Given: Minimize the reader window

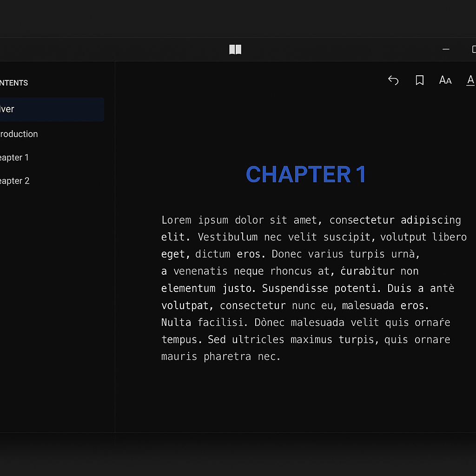Looking at the screenshot, I should (x=445, y=49).
